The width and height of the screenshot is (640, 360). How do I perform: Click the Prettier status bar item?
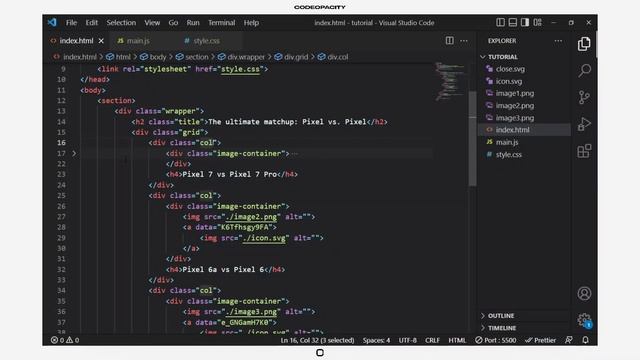(x=540, y=340)
